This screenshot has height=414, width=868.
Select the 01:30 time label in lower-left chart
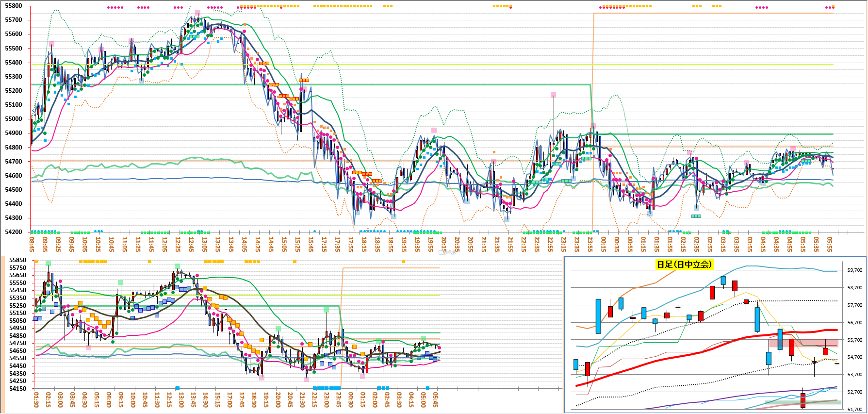[x=36, y=400]
